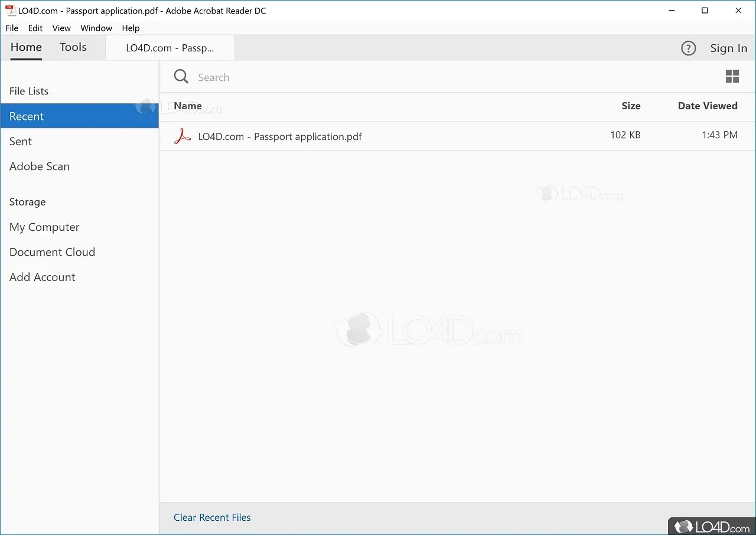Click the search magnifier icon
756x535 pixels.
click(x=181, y=77)
